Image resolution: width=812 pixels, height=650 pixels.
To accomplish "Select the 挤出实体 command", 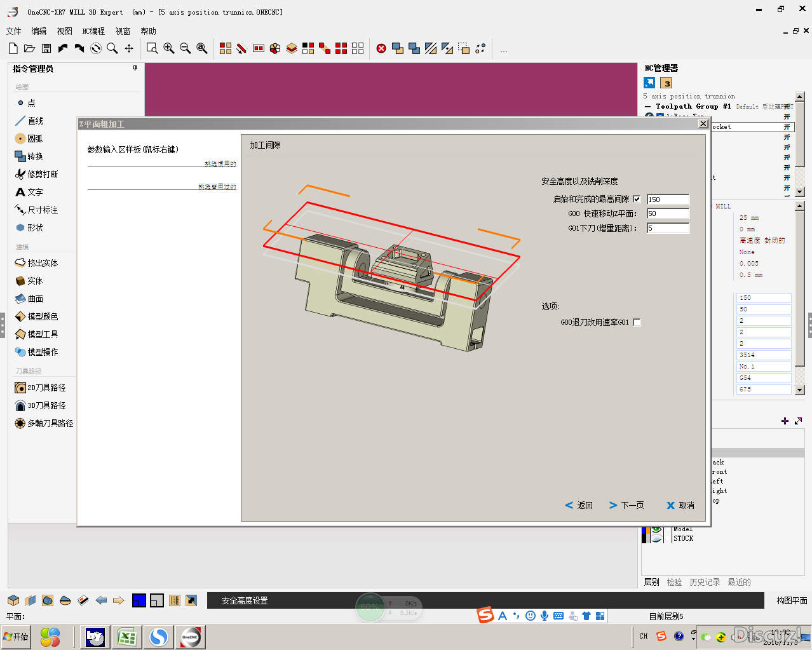I will point(36,263).
